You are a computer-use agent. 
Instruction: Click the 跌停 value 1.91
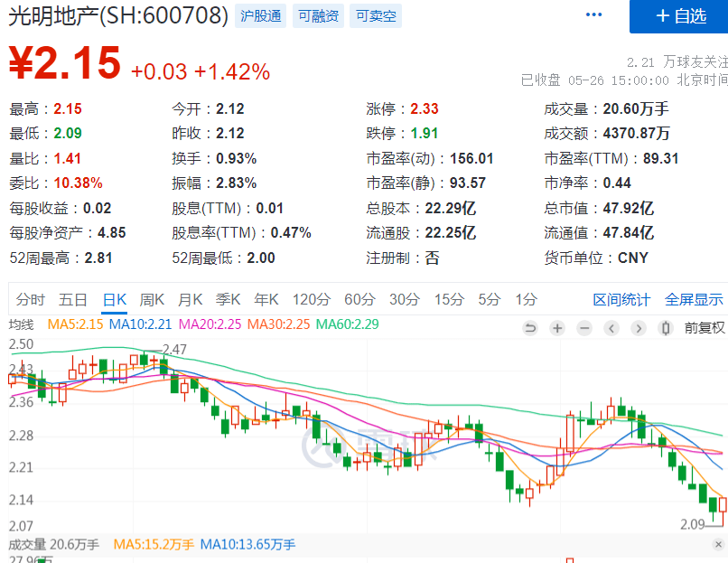tap(425, 134)
